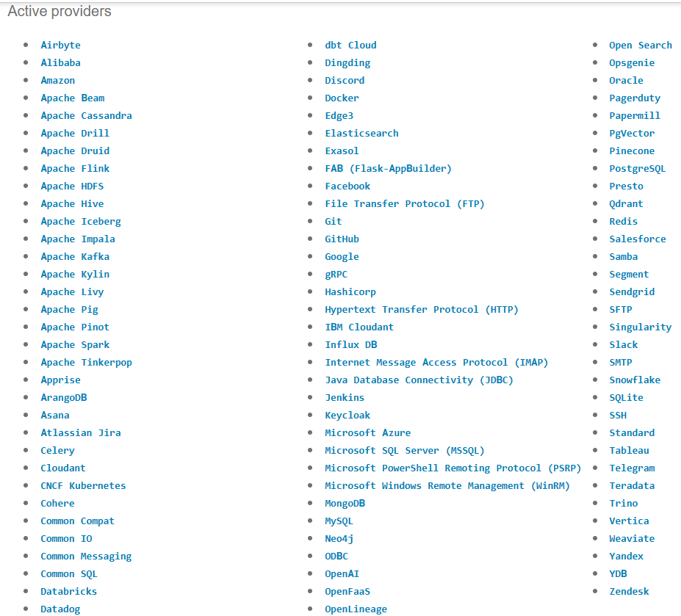Screen dimensions: 681x616
Task: Click the Microsoft Azure link
Action: [x=367, y=432]
